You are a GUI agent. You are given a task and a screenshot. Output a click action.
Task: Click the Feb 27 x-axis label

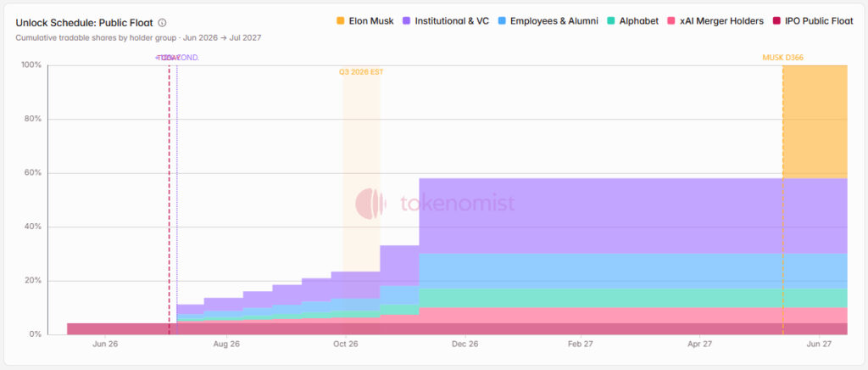coord(581,344)
